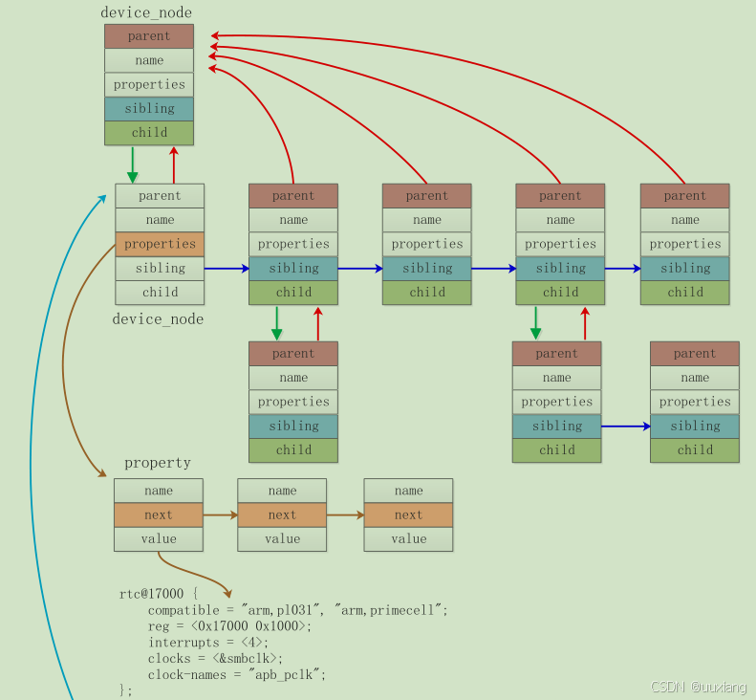Click the top 'device_node' heading label

[146, 12]
